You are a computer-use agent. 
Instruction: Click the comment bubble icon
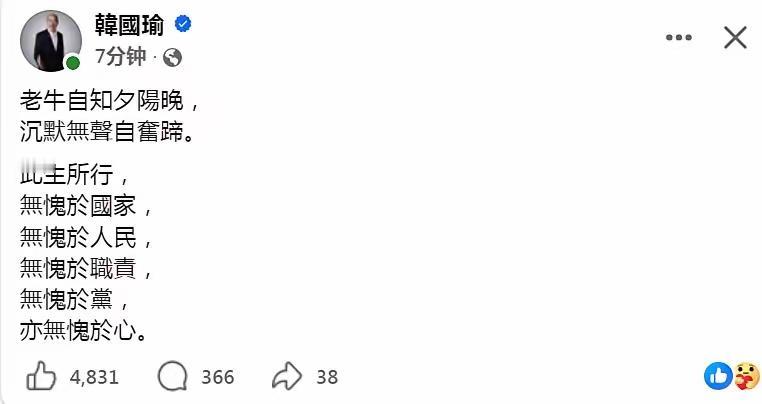pos(173,377)
